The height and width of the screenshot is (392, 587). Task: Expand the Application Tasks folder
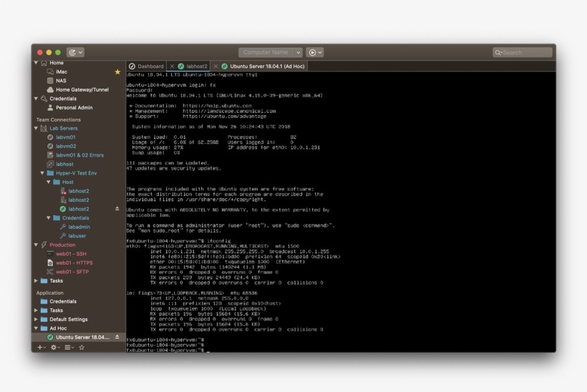coord(36,310)
